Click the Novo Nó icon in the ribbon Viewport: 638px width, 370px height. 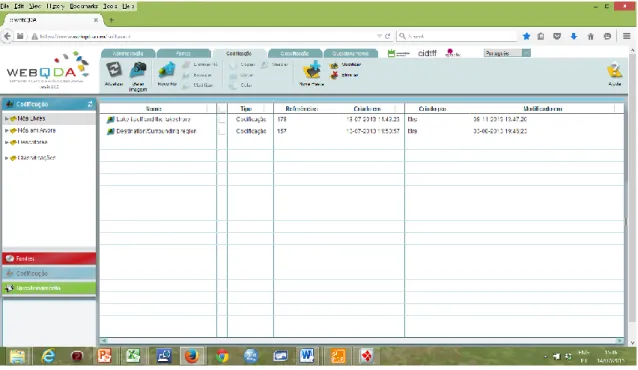tap(167, 70)
